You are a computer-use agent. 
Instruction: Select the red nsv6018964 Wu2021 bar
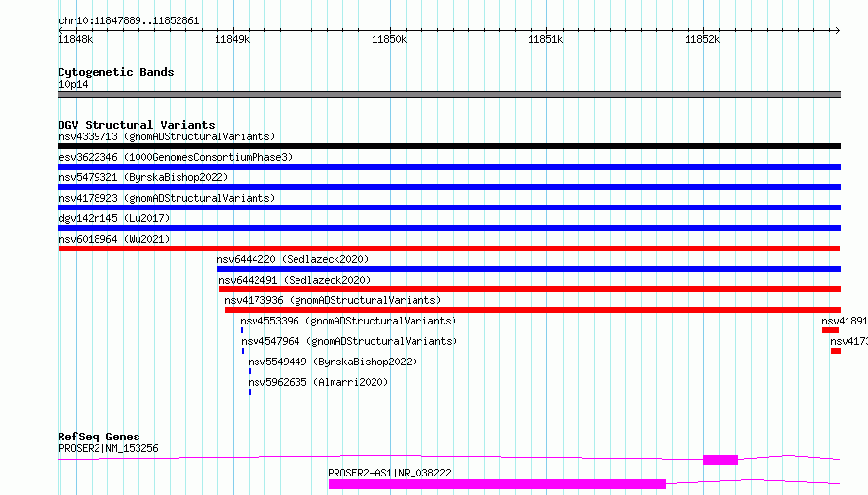(449, 248)
